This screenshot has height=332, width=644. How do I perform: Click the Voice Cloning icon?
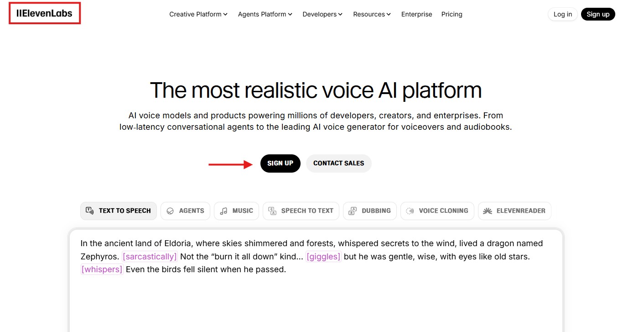[410, 211]
